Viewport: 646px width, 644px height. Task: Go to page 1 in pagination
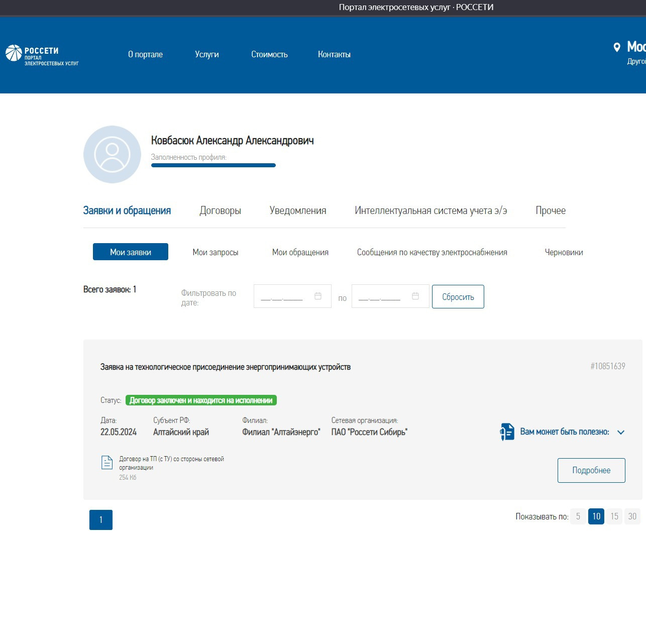tap(101, 520)
